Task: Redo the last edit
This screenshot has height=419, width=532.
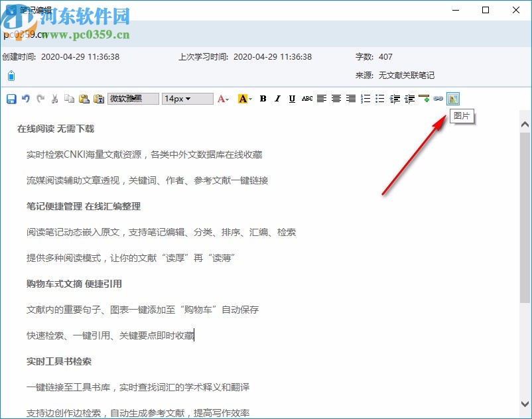Action: tap(40, 98)
